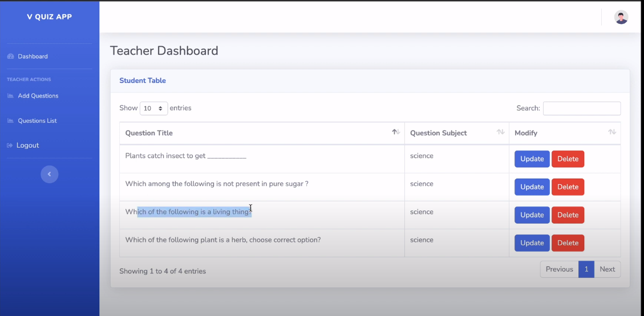The width and height of the screenshot is (644, 316).
Task: Click the Logout arrow icon
Action: (10, 145)
